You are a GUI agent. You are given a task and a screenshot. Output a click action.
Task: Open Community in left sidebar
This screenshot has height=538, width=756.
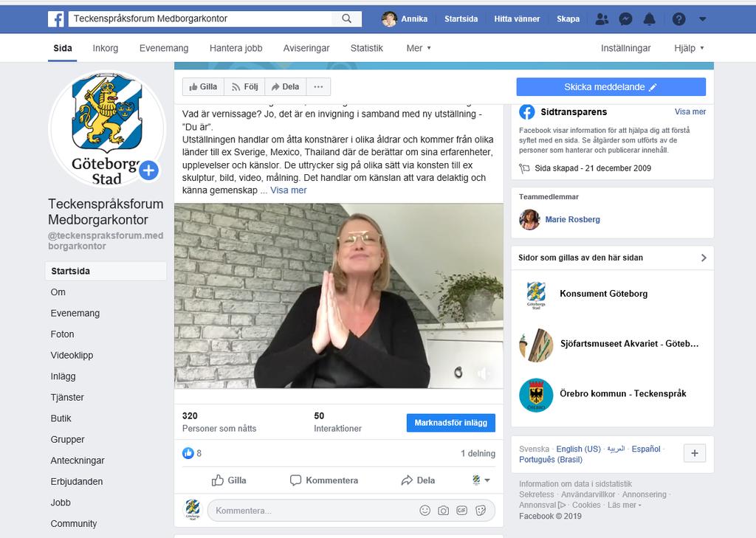(x=74, y=523)
